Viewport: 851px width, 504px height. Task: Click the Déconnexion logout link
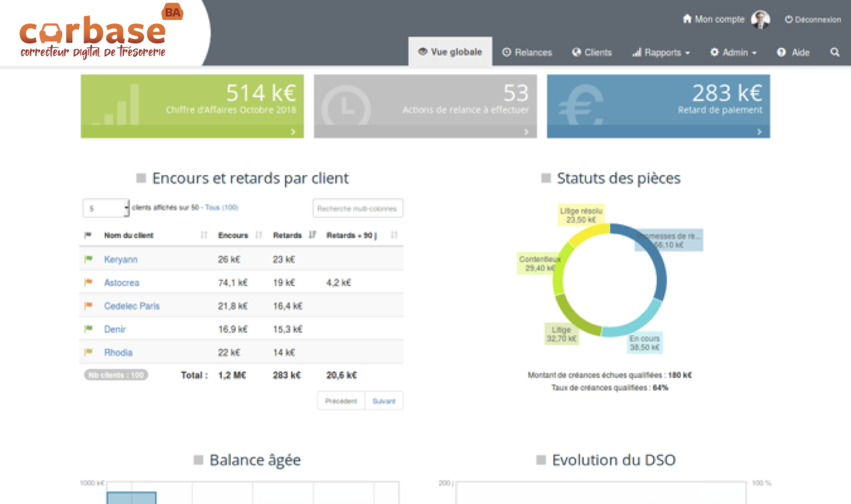[813, 19]
